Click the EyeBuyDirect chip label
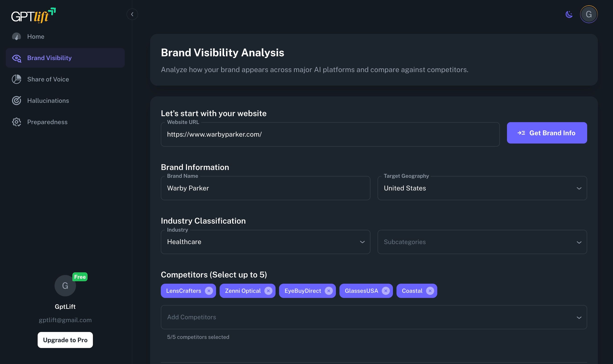 point(303,291)
